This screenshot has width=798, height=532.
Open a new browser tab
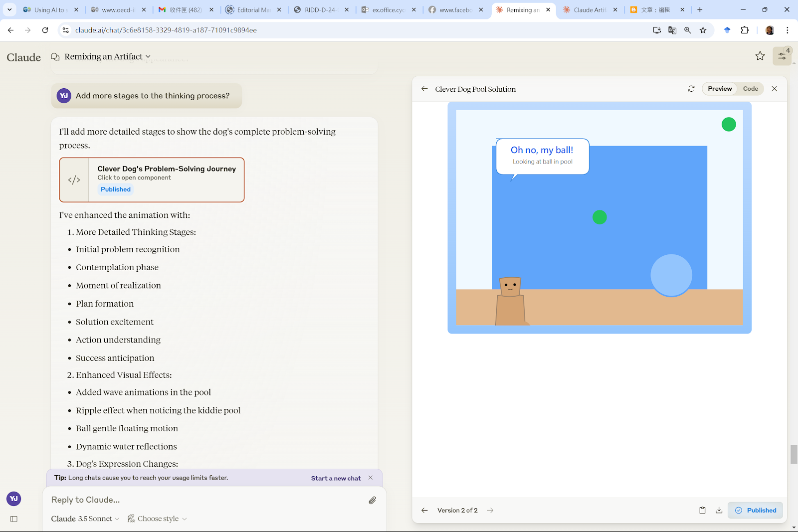coord(700,9)
